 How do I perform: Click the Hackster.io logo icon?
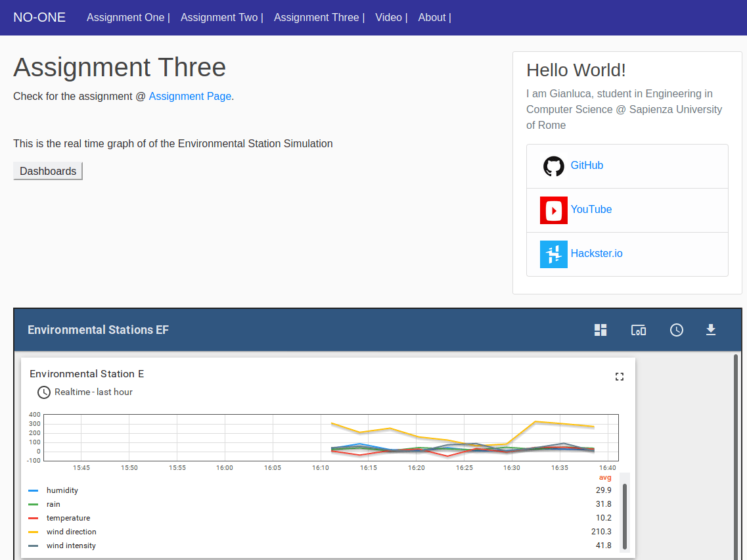pyautogui.click(x=554, y=254)
